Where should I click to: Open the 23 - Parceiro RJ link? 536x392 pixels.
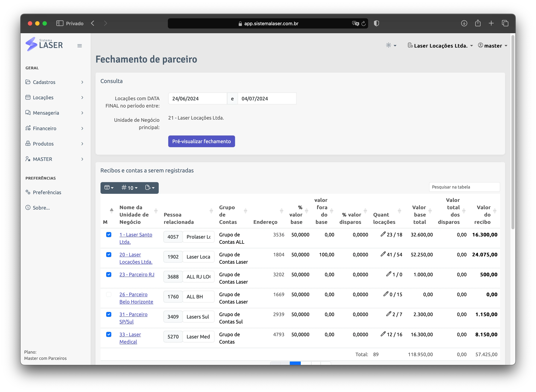coord(137,274)
